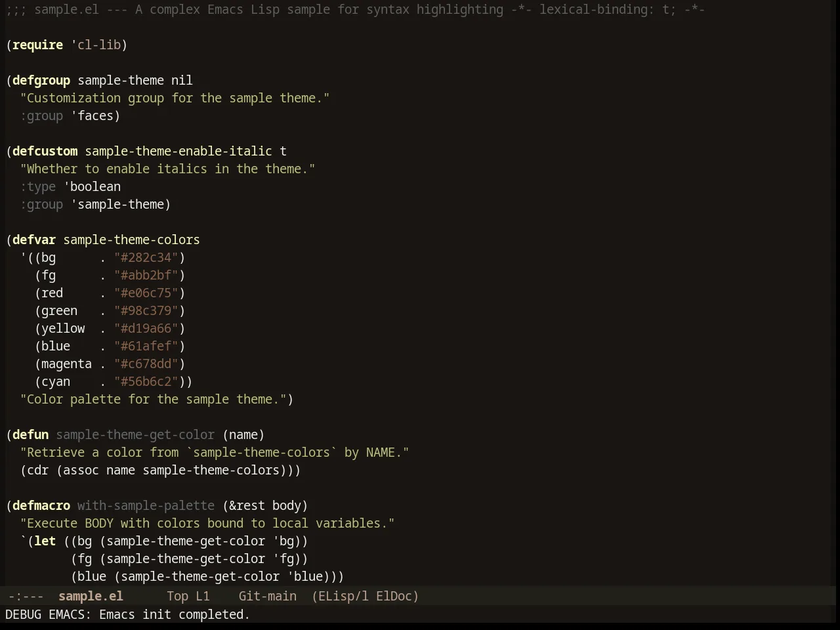840x630 pixels.
Task: Click the 'defmacro' keyword
Action: (41, 506)
